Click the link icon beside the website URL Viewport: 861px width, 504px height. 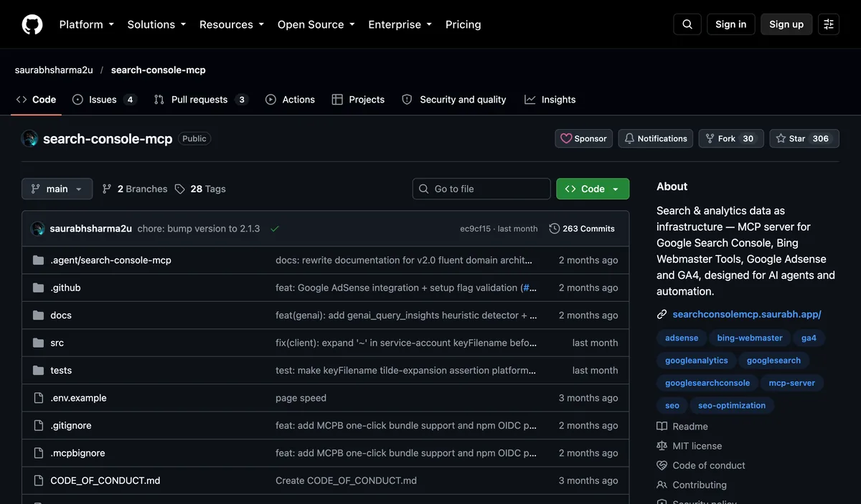(662, 315)
